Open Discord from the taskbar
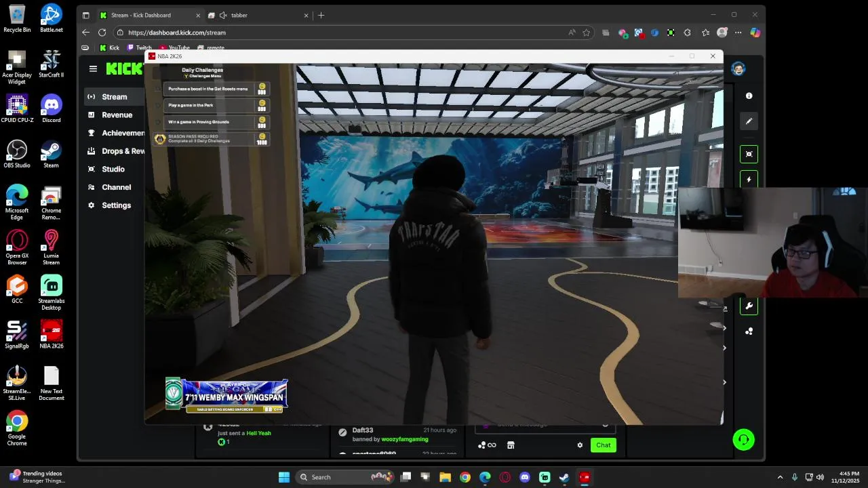 click(525, 477)
